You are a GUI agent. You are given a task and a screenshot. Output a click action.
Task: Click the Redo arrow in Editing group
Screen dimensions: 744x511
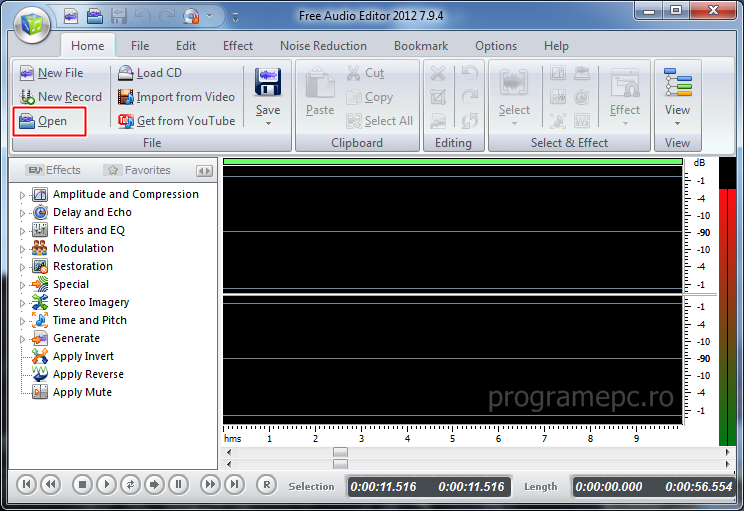(470, 97)
